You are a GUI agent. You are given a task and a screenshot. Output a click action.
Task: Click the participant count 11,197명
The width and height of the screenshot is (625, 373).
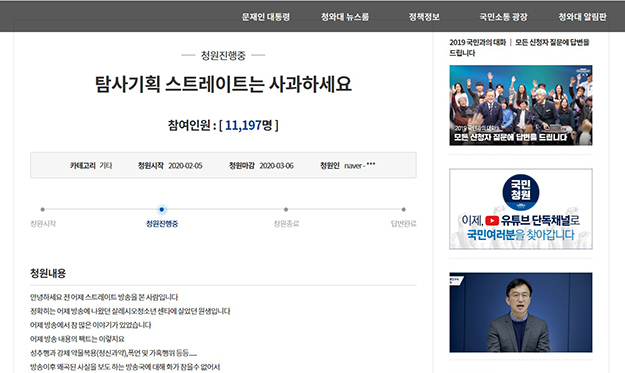249,125
